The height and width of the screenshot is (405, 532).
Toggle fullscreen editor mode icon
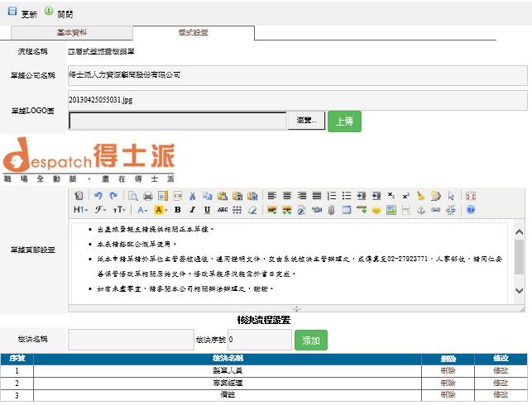coord(471,196)
